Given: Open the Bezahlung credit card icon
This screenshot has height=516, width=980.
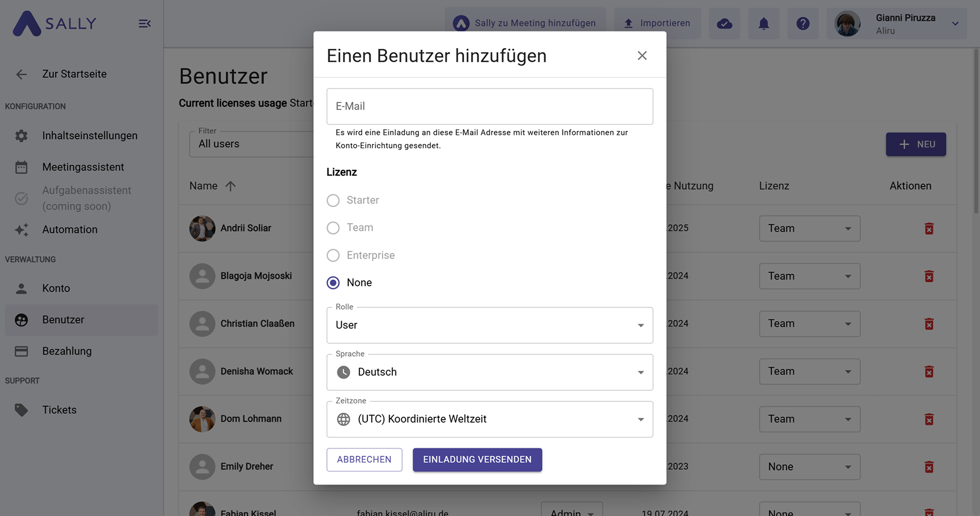Looking at the screenshot, I should (21, 351).
